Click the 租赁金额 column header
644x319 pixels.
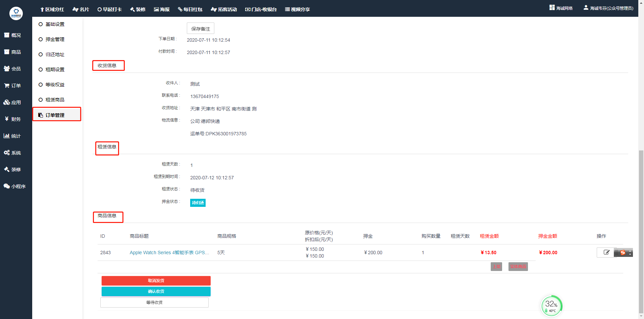coord(489,236)
